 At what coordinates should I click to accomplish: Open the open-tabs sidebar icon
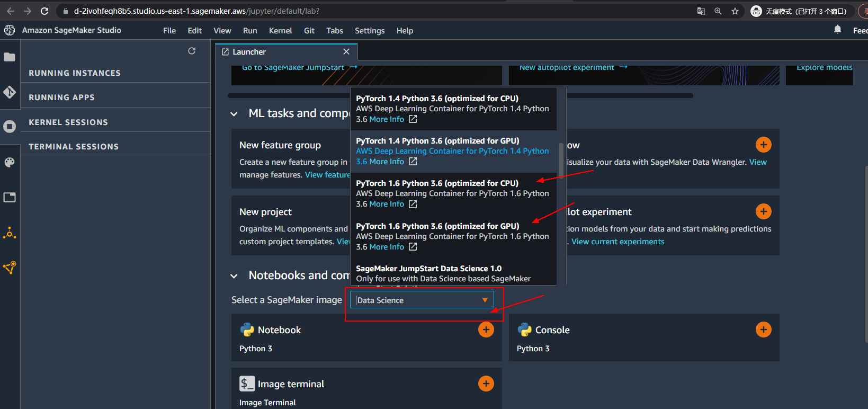tap(10, 198)
